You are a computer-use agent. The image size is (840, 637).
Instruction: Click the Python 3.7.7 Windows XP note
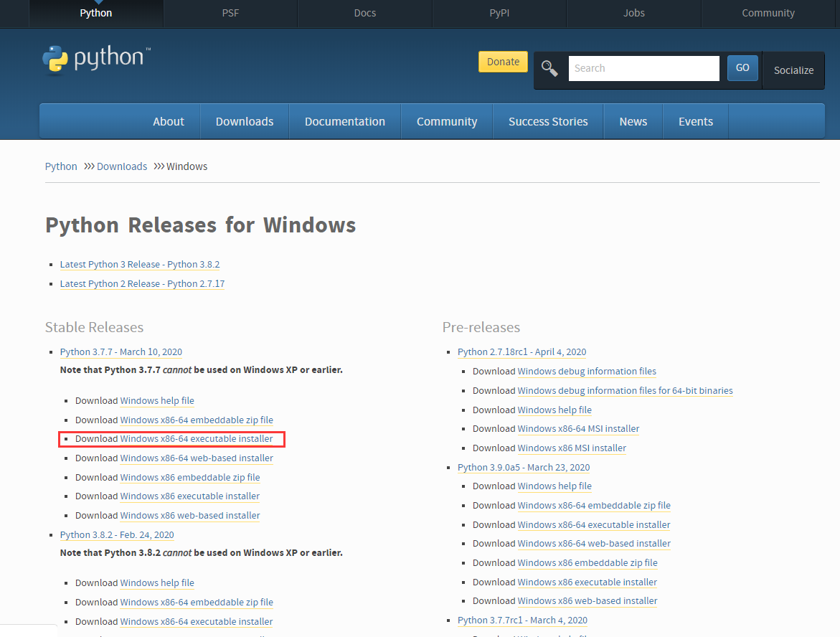(x=202, y=369)
